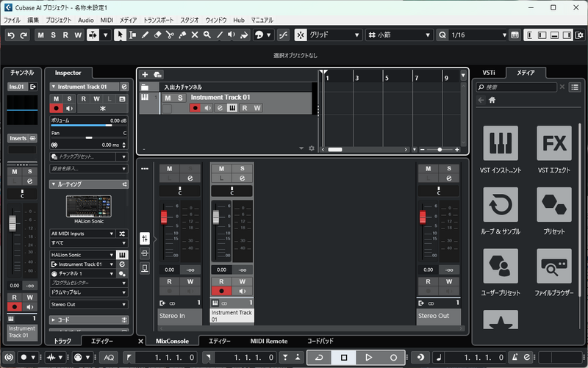Open VST Effects FX media tile
The width and height of the screenshot is (588, 368).
(554, 143)
